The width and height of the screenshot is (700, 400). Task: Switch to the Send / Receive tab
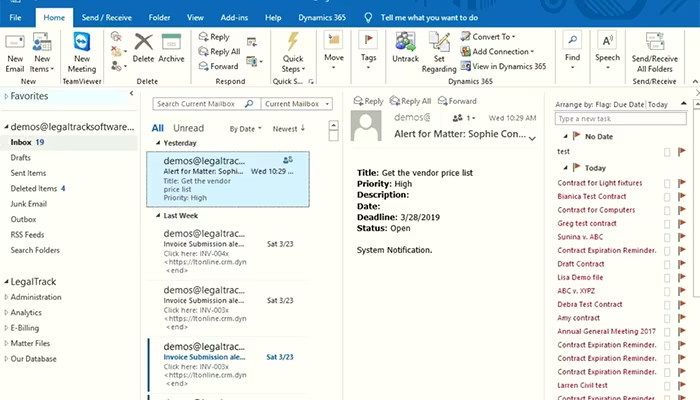106,17
